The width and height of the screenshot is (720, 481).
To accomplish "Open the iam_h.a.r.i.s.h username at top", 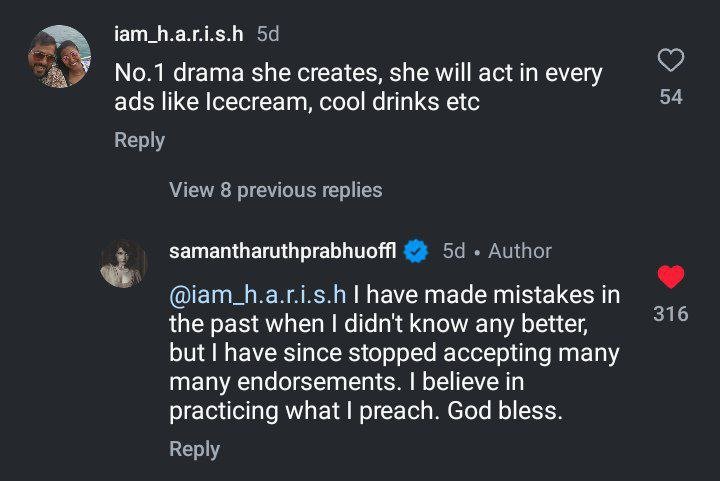I will tap(179, 33).
